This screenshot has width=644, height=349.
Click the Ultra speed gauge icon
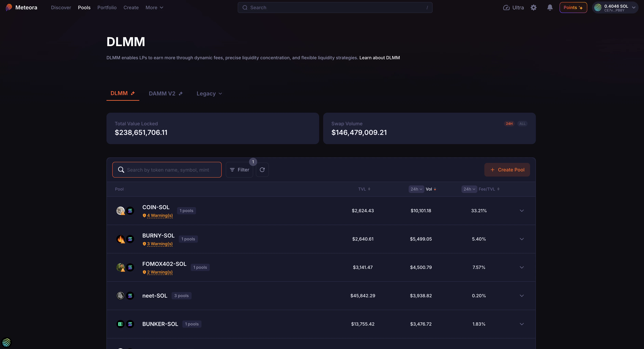pos(506,8)
